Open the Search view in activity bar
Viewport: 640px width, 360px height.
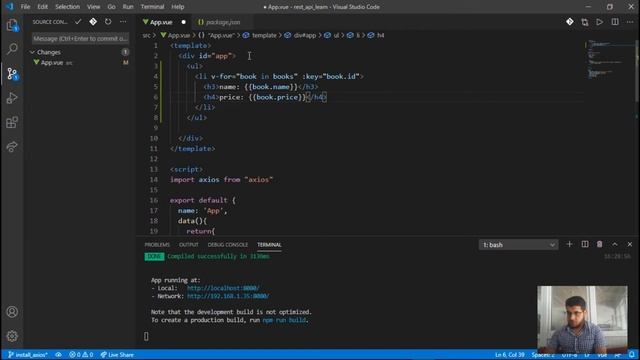[x=12, y=49]
